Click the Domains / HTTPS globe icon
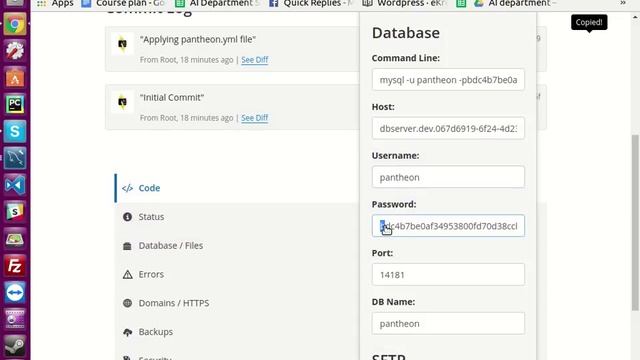 [127, 303]
